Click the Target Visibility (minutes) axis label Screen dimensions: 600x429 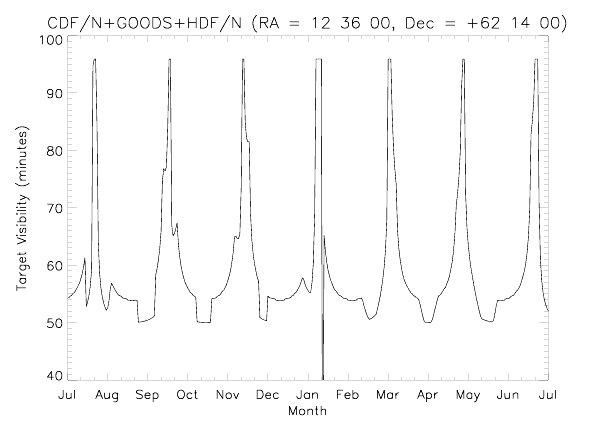click(x=21, y=208)
